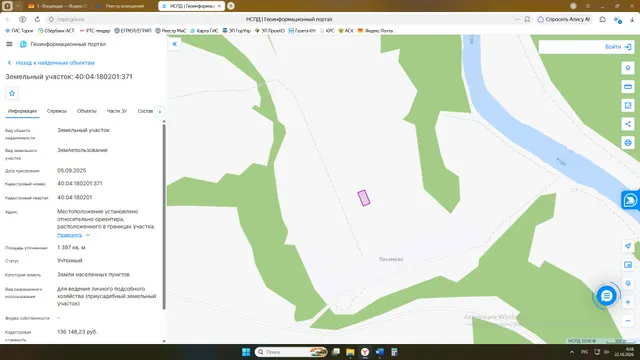The height and width of the screenshot is (360, 640).
Task: Open new browser tab with plus
Action: point(231,6)
